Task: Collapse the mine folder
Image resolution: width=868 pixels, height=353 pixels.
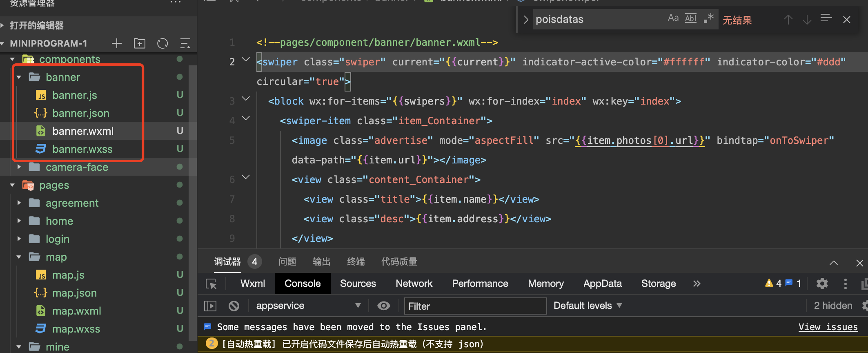Action: point(19,347)
